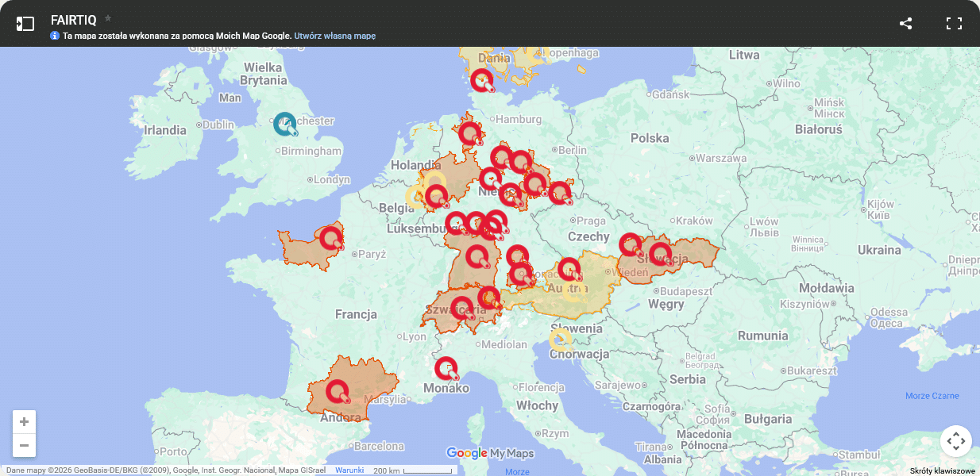Open the 'Warunki' terms link
Viewport: 980px width, 476px height.
pos(349,470)
